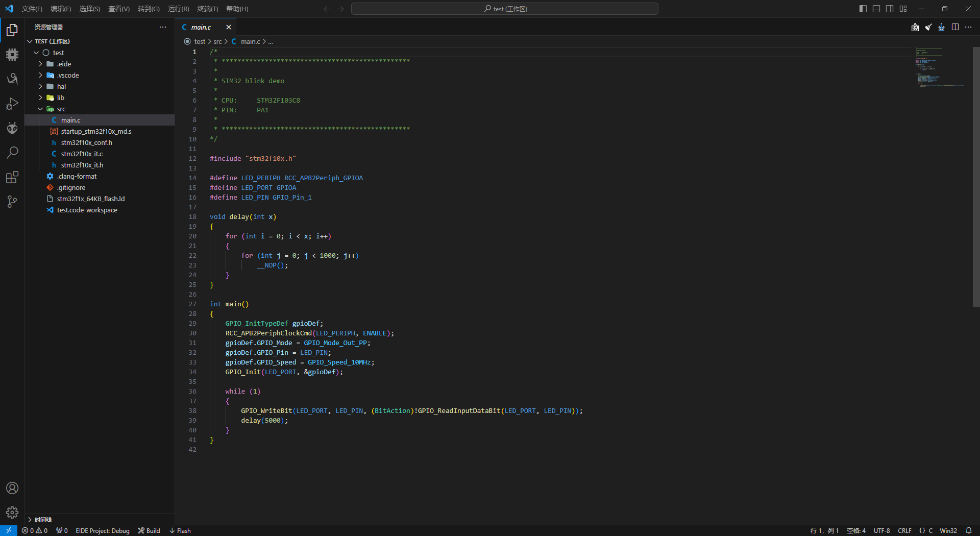Open the Manage gear icon
This screenshot has height=536, width=980.
(12, 513)
